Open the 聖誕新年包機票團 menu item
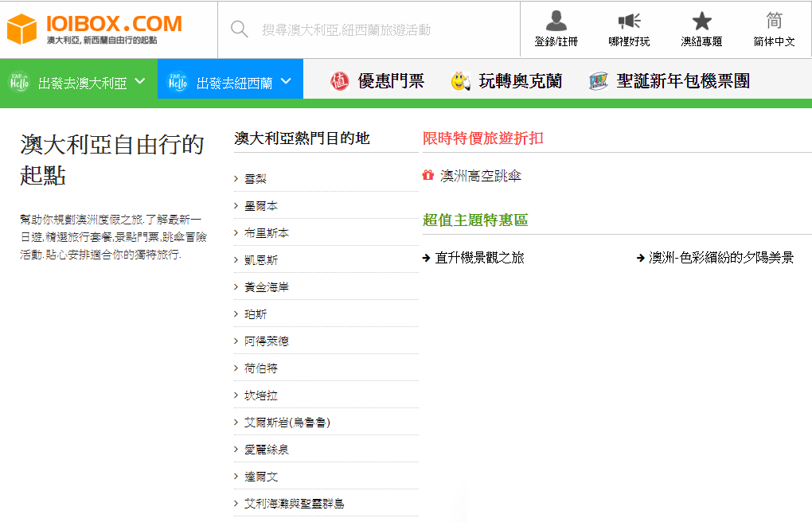 pyautogui.click(x=682, y=80)
